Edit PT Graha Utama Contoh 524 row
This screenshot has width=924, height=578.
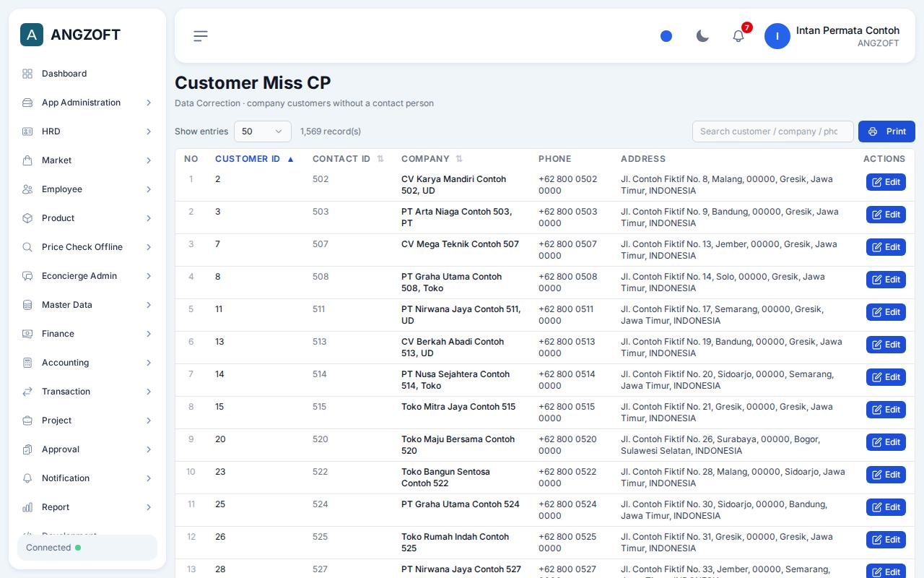click(886, 507)
